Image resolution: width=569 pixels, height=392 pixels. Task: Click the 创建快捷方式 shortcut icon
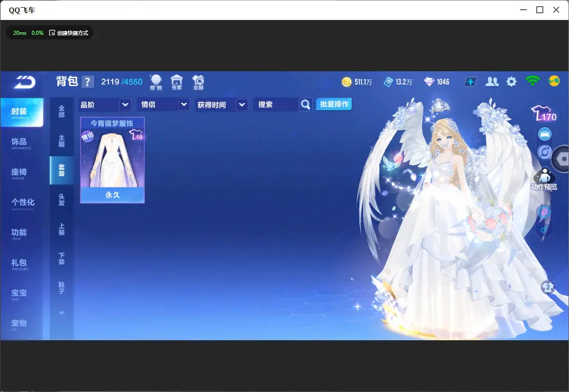[52, 33]
